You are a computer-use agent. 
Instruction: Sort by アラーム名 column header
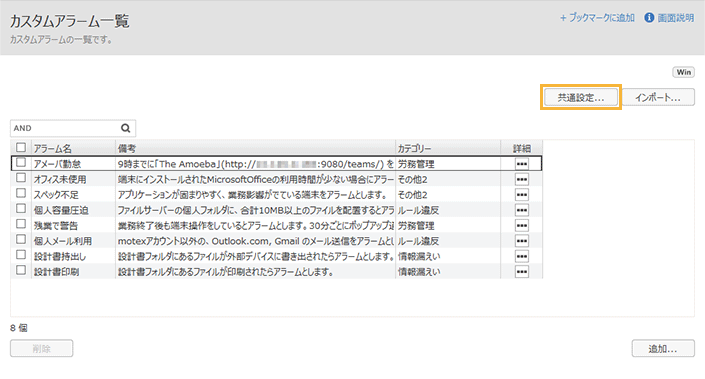(x=73, y=148)
